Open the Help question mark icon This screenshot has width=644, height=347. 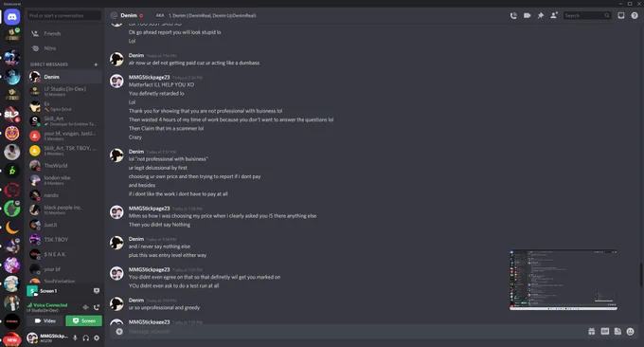pyautogui.click(x=635, y=15)
